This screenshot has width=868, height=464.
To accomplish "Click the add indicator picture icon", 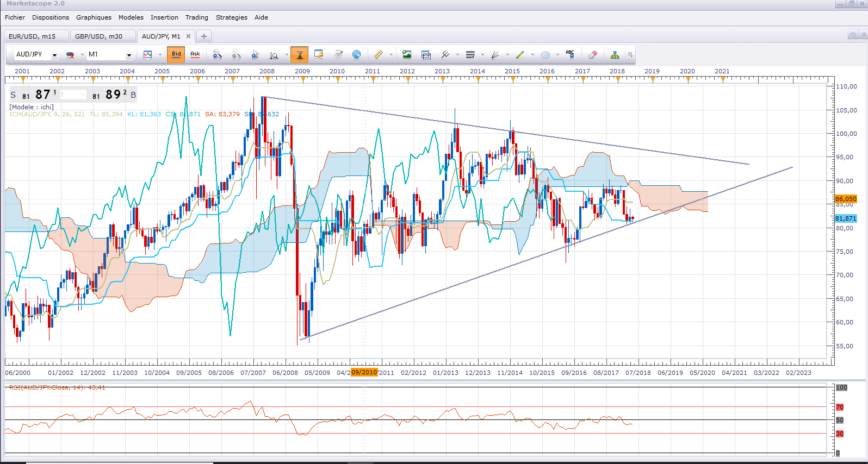I will (407, 55).
